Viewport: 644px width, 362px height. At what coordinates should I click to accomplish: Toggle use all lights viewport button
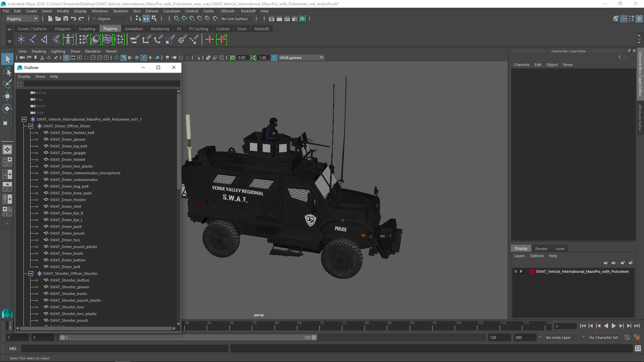[x=150, y=58]
